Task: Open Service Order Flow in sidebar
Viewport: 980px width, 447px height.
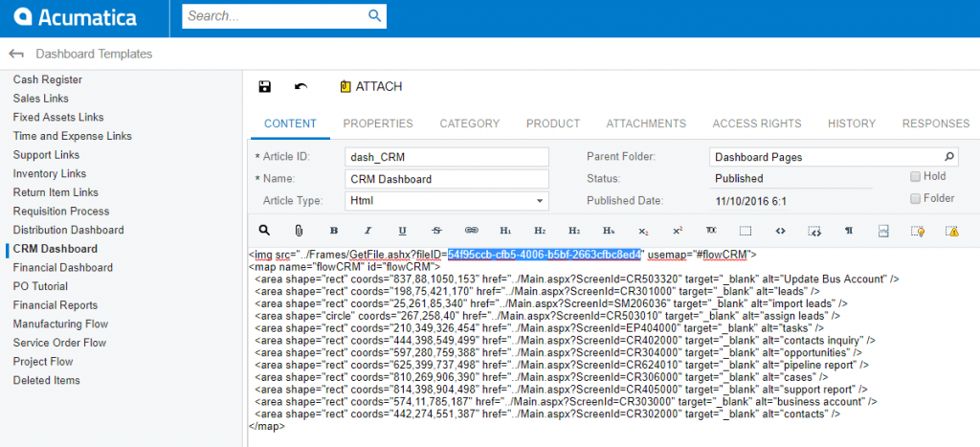Action: [59, 343]
